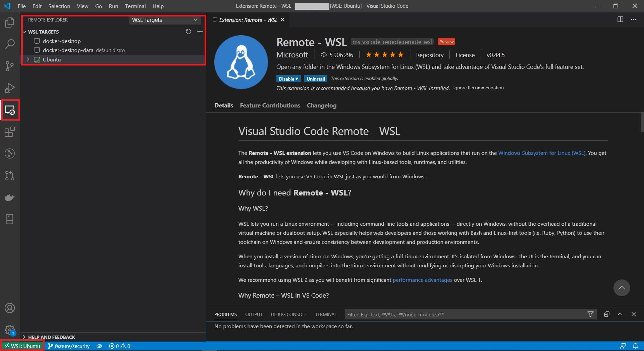This screenshot has width=644, height=351.
Task: Switch to Feature Contributions tab
Action: [x=270, y=105]
